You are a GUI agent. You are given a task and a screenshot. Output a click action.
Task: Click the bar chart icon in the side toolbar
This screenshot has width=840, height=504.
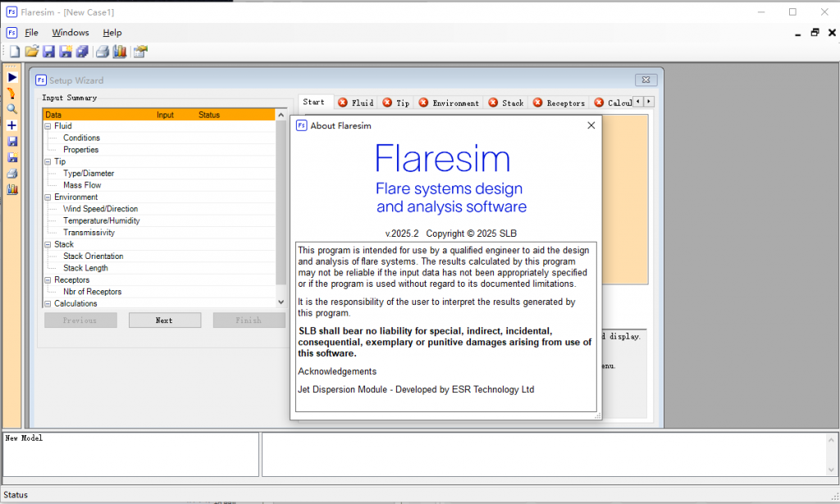[x=11, y=189]
